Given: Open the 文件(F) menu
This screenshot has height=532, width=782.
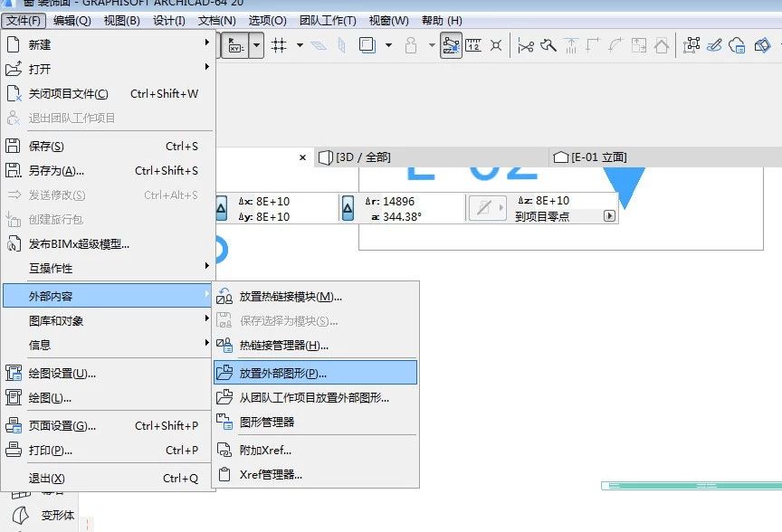Looking at the screenshot, I should (x=24, y=21).
